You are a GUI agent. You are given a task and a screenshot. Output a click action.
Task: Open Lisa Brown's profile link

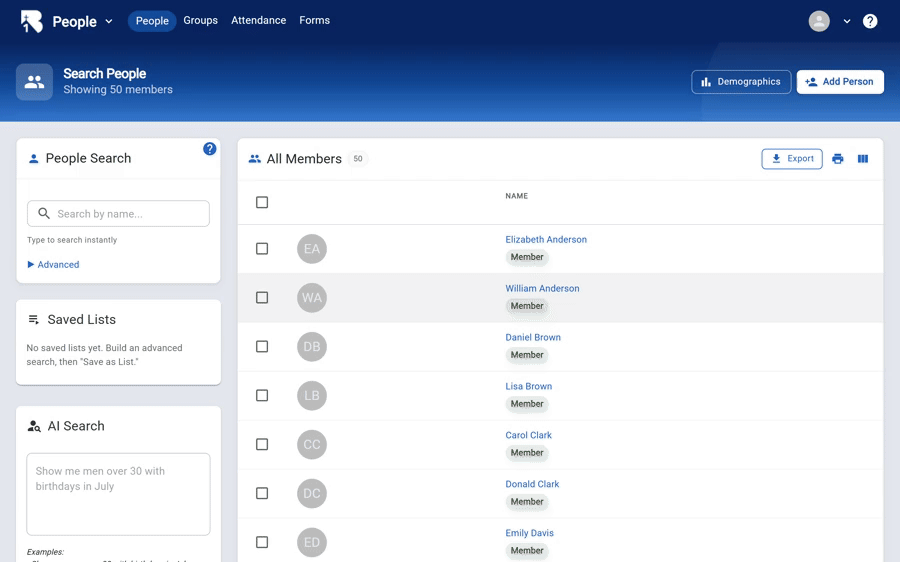pyautogui.click(x=529, y=386)
